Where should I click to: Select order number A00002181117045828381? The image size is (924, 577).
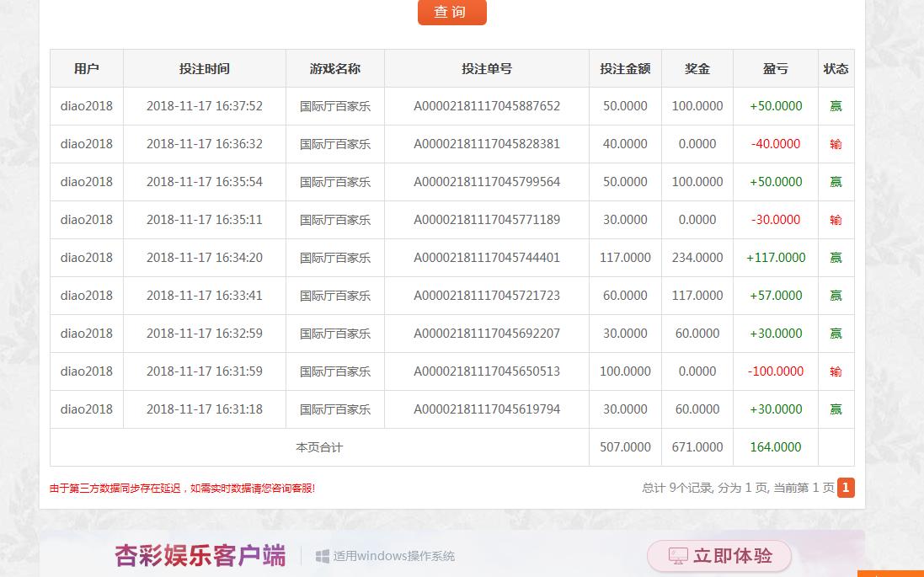487,144
